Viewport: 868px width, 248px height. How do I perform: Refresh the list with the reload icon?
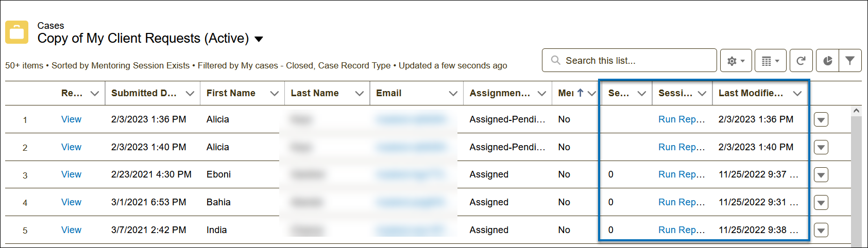(801, 61)
